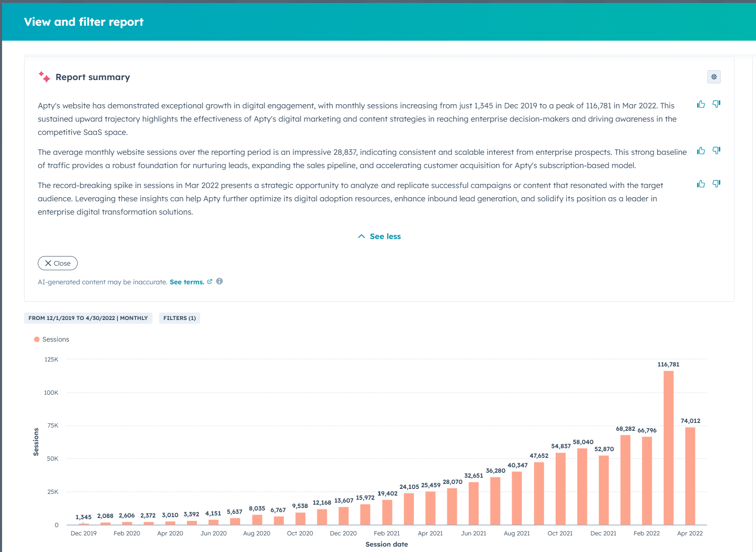The image size is (756, 552).
Task: Open the Filters (1) button
Action: (x=179, y=318)
